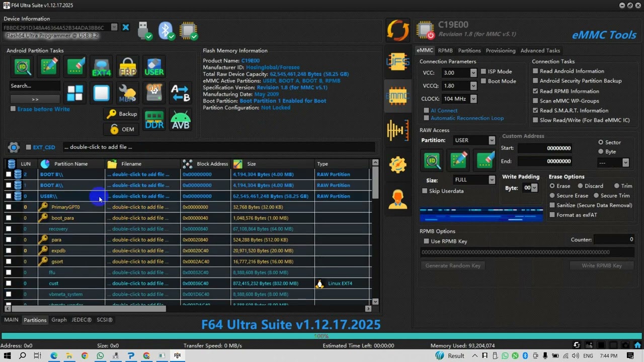This screenshot has height=362, width=644.
Task: Open the orange gear-wrench settings sidebar icon
Action: click(x=397, y=164)
